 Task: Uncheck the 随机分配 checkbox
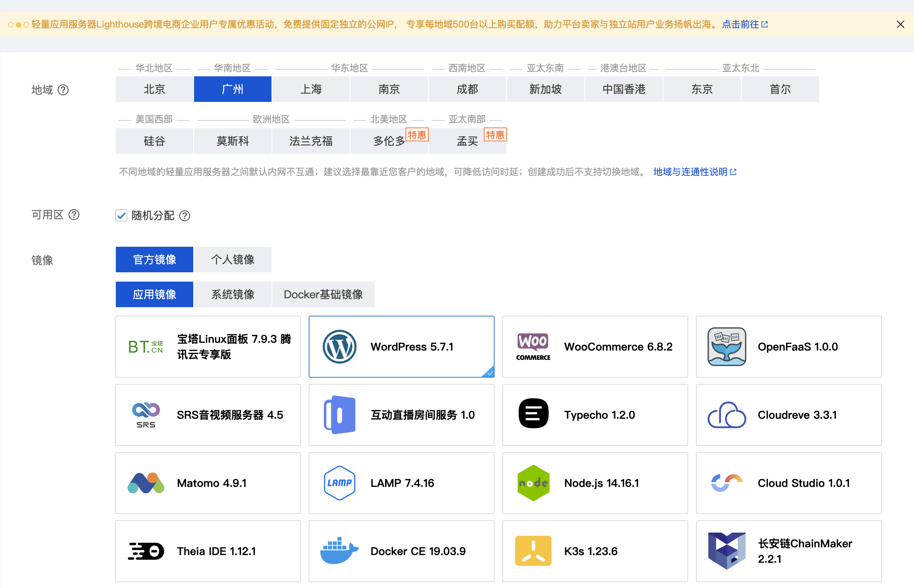pyautogui.click(x=121, y=215)
